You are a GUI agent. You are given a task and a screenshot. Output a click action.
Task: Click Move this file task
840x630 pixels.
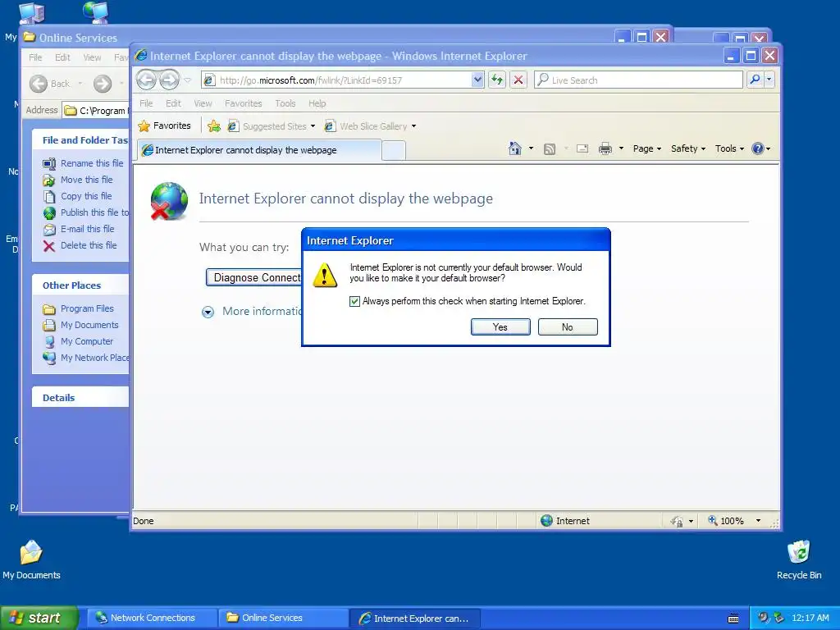tap(78, 180)
